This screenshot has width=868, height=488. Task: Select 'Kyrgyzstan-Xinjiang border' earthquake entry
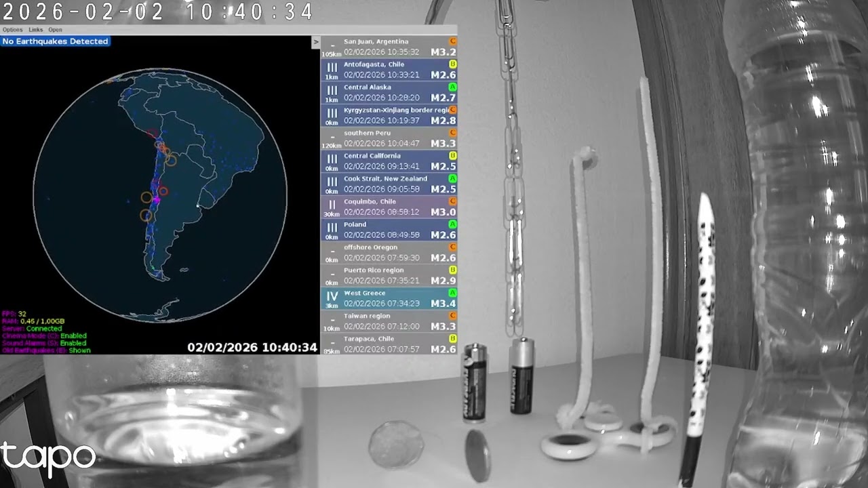click(389, 115)
